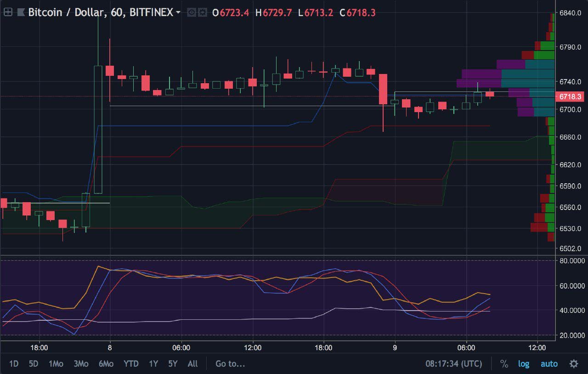Viewport: 588px width, 374px height.
Task: Toggle percent scale mode
Action: [x=504, y=364]
